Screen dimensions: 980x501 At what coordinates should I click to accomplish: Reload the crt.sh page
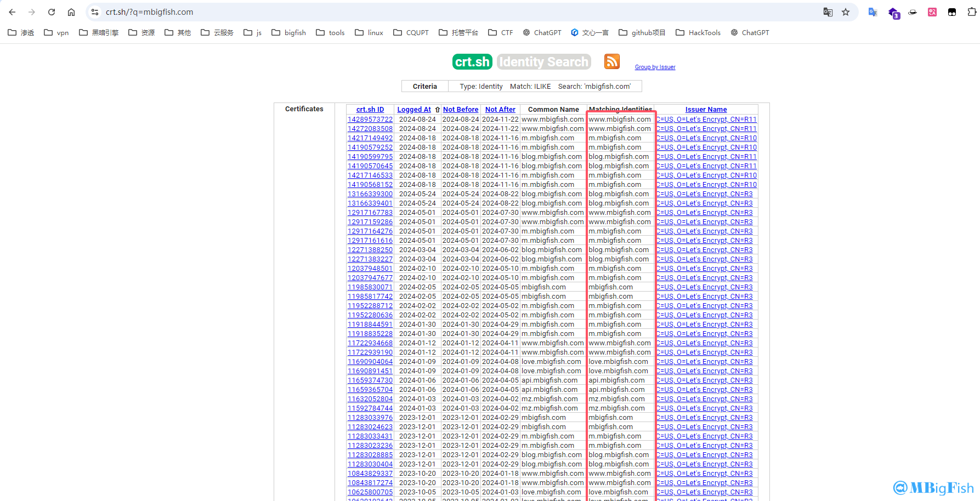pos(52,12)
